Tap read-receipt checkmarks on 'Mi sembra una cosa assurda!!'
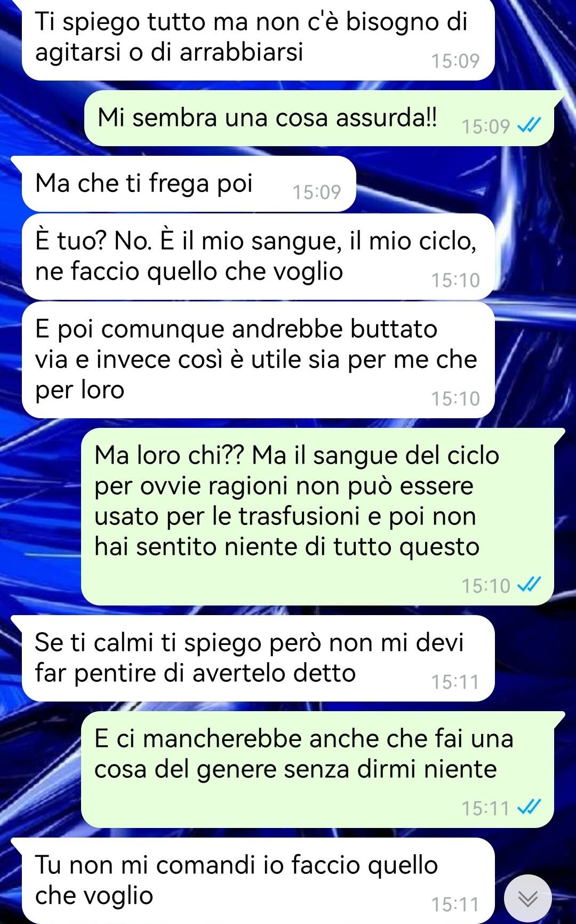Viewport: 576px width, 924px height. 530,126
